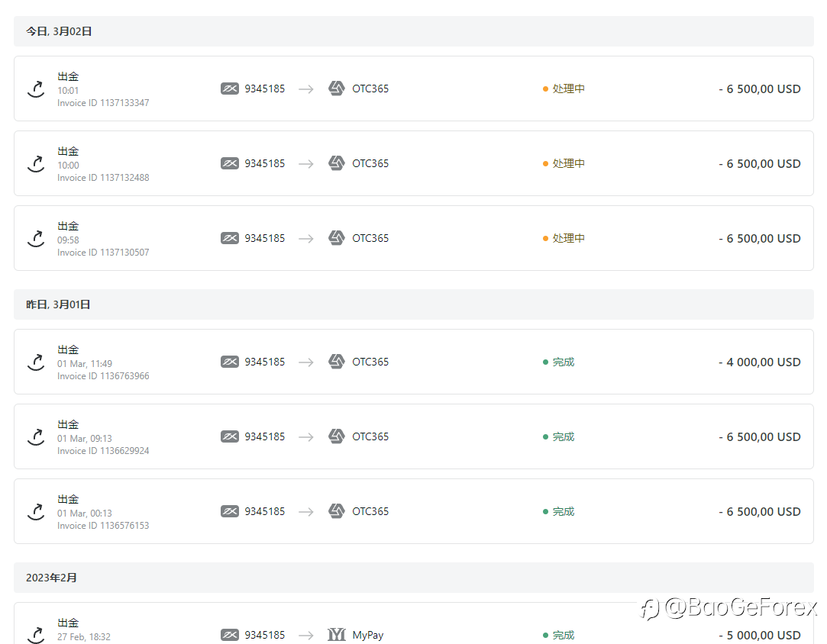827x644 pixels.
Task: Click 出金 title in the 01 Mar 09:13 row
Action: pos(68,424)
